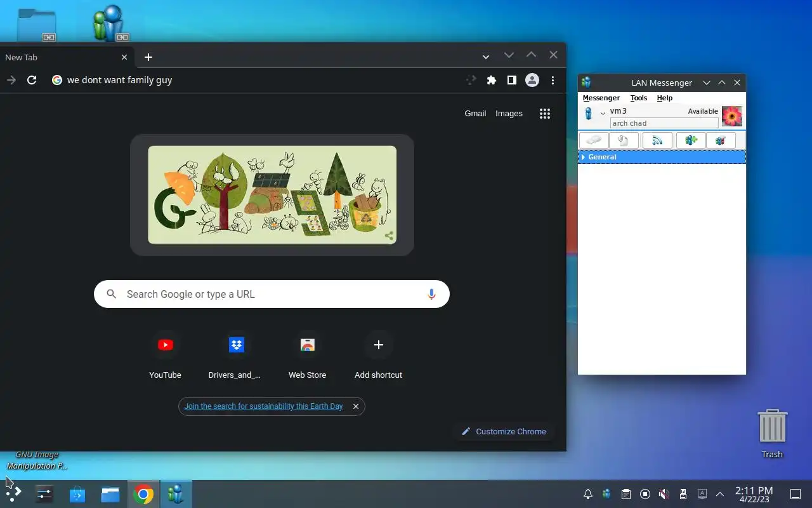This screenshot has width=812, height=508.
Task: Open 'Join the search for sustainability this Earth Day' link
Action: click(263, 406)
